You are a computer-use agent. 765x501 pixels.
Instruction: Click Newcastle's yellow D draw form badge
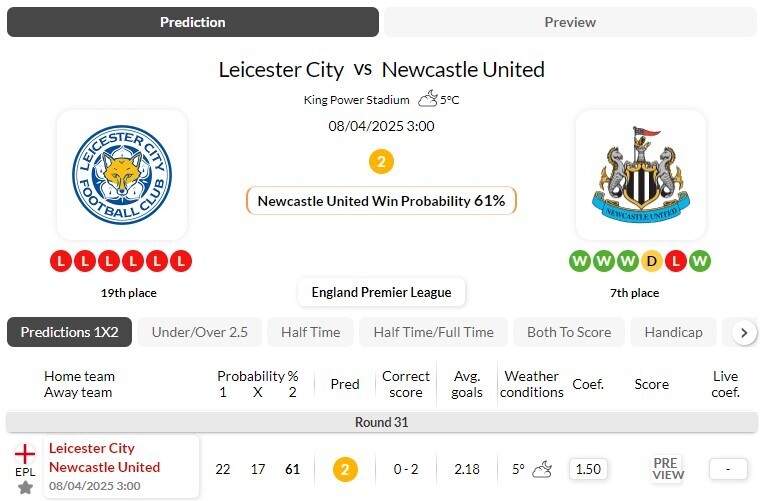click(652, 261)
